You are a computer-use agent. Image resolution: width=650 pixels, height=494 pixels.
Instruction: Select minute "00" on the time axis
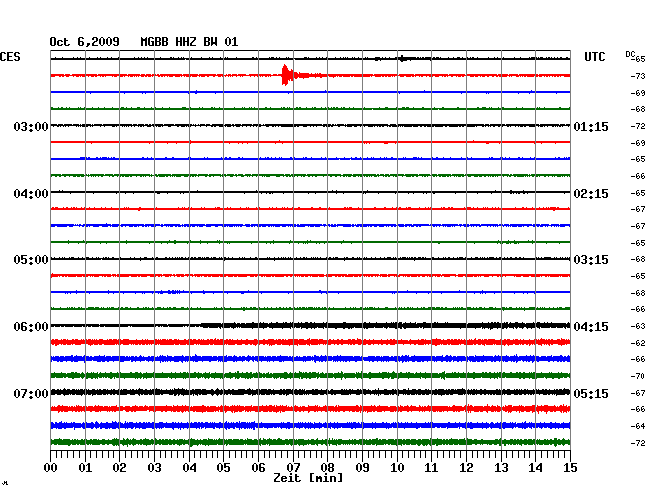tap(51, 468)
